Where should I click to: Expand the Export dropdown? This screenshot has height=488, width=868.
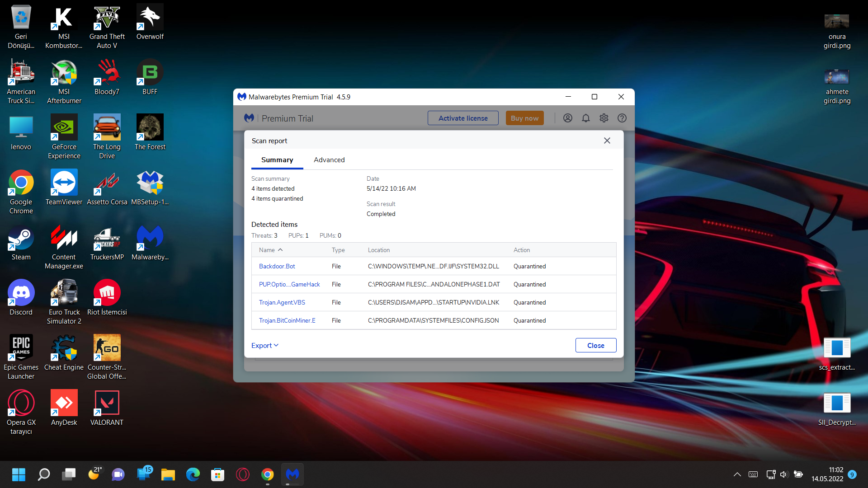coord(265,345)
